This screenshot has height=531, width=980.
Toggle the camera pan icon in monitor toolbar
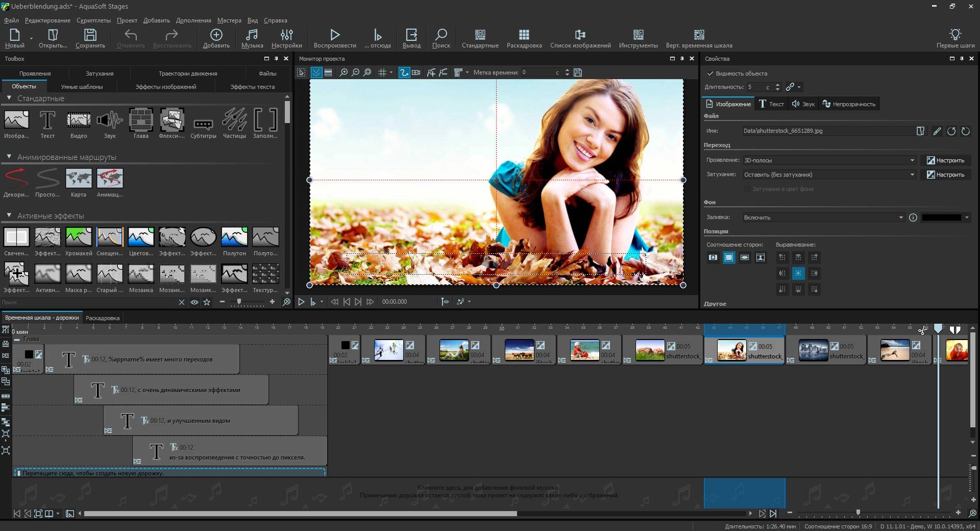point(416,73)
